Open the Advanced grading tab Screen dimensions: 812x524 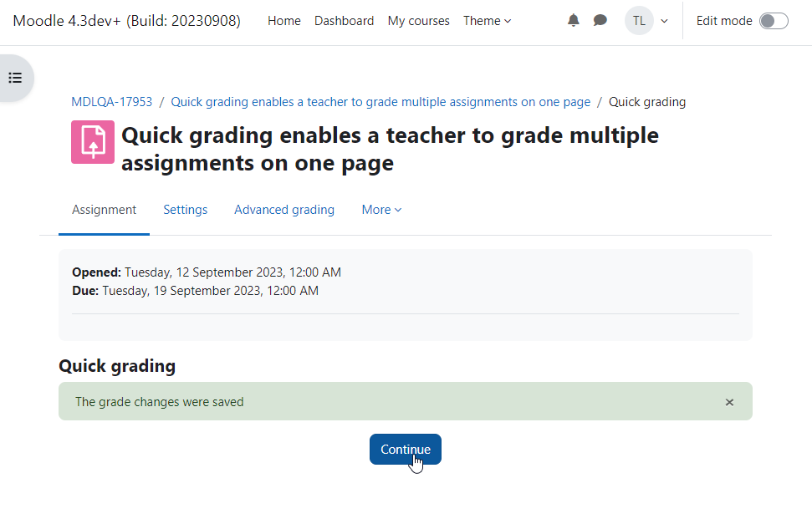284,210
